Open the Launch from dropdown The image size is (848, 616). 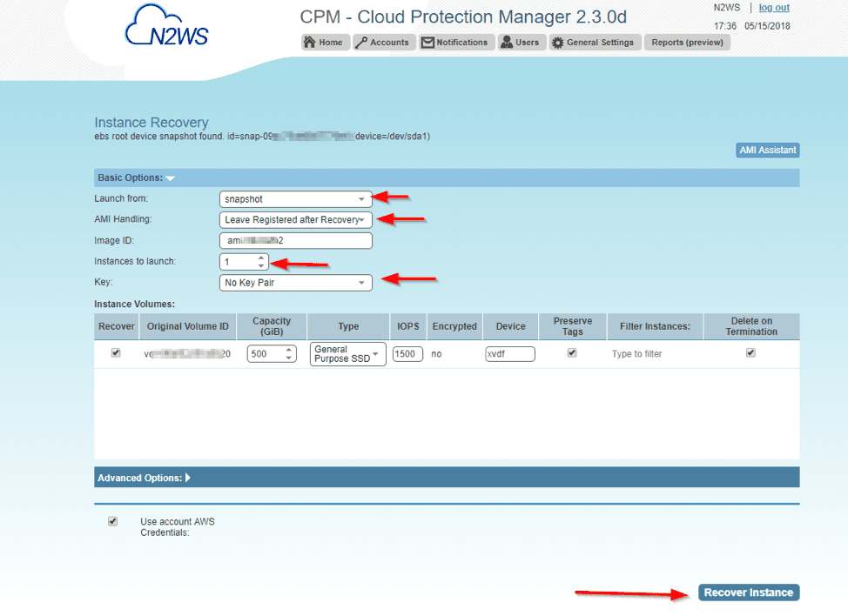point(295,199)
